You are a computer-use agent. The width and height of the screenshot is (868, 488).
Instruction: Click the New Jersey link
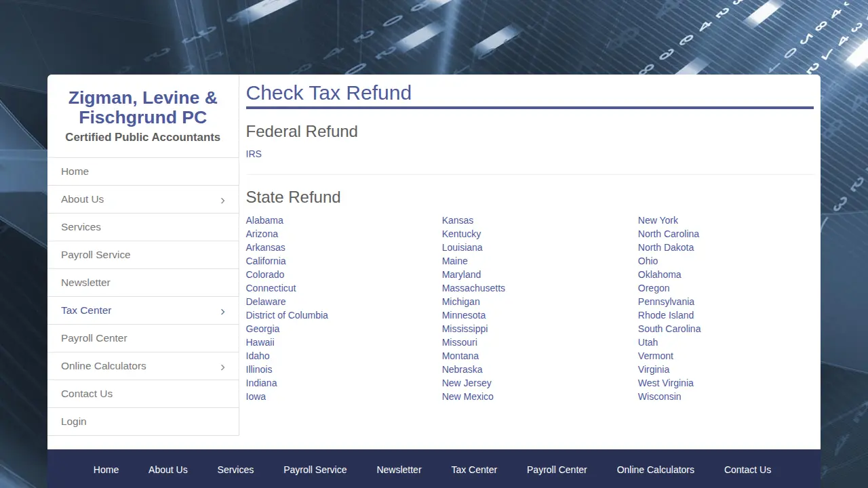(467, 383)
